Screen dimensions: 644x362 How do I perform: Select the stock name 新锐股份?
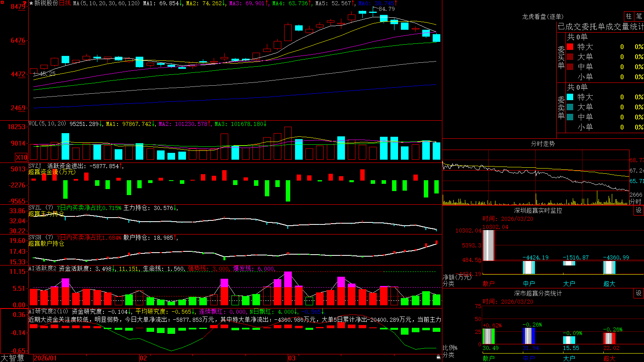tap(46, 3)
